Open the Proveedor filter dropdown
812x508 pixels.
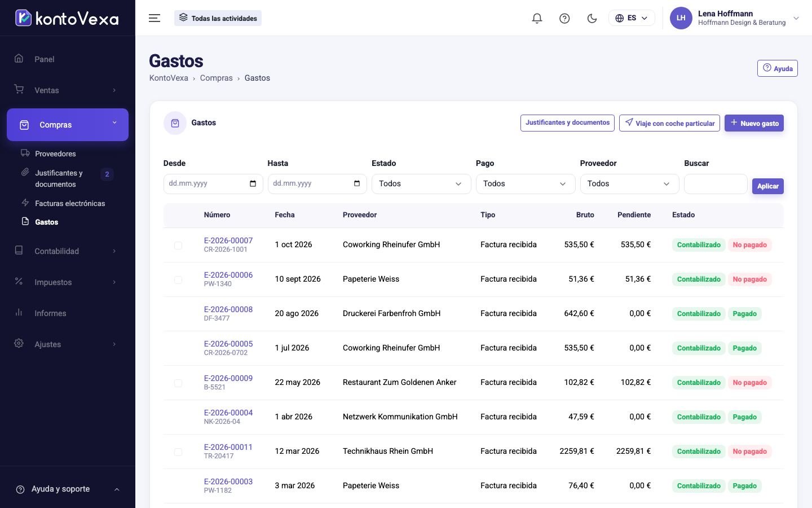[x=629, y=184]
